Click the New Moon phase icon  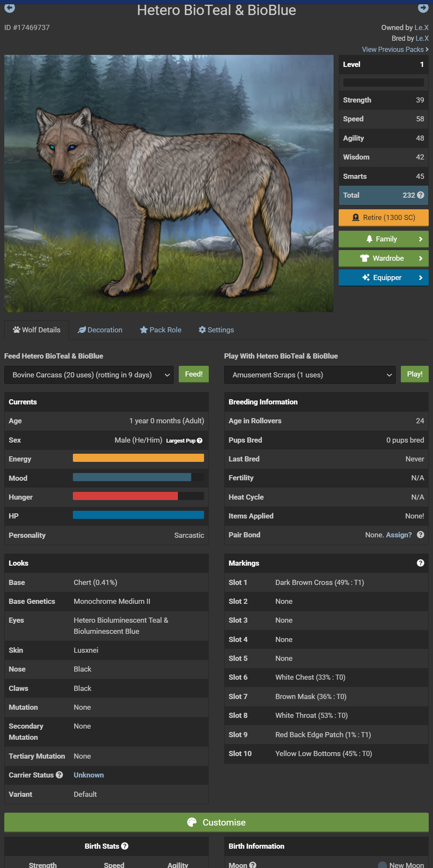tap(382, 865)
